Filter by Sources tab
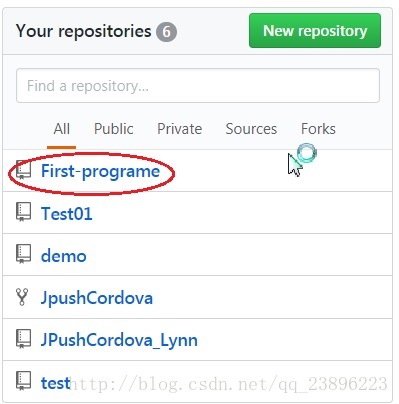Screen dimensions: 399x404 click(251, 129)
